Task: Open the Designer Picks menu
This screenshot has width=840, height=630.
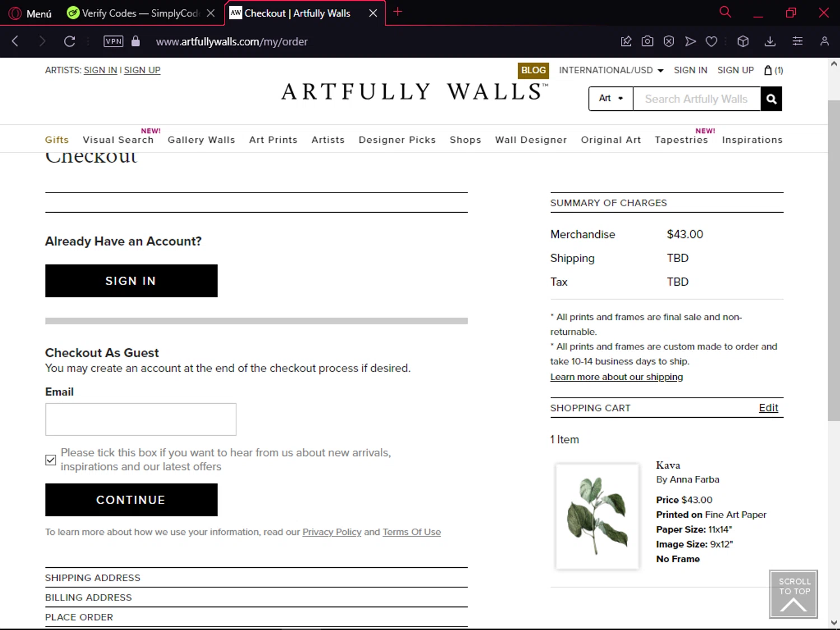Action: pos(397,140)
